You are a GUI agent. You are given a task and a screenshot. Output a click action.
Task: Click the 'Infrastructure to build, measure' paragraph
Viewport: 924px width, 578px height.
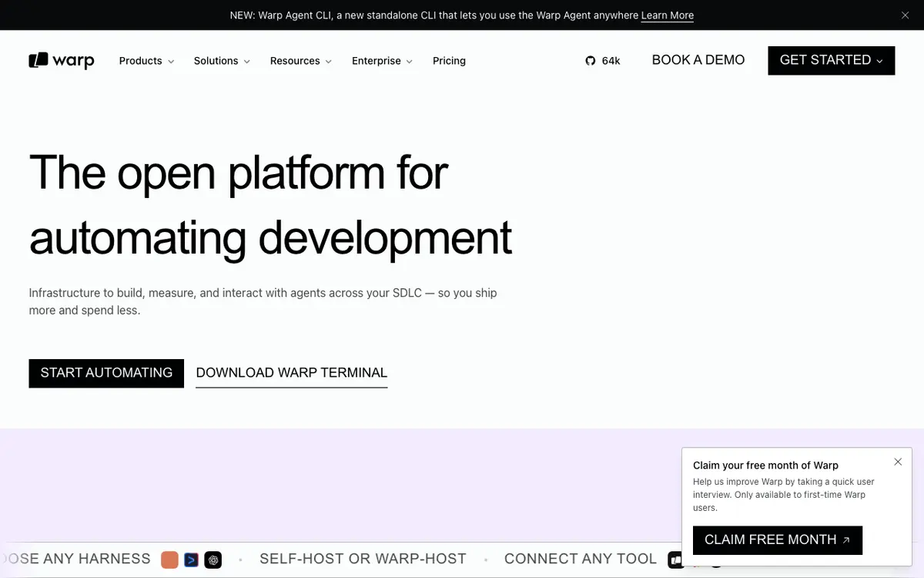[x=263, y=301]
